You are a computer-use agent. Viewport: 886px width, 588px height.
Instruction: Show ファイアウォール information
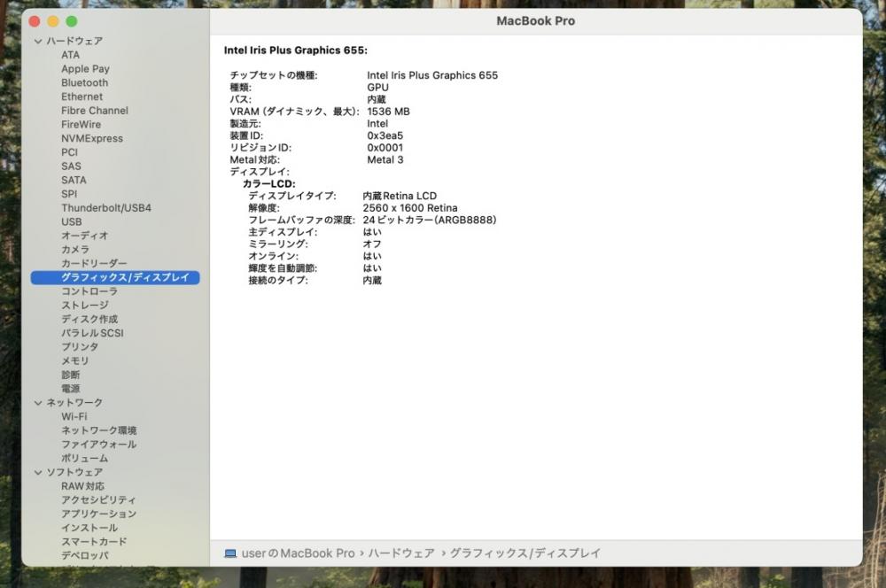(x=99, y=445)
